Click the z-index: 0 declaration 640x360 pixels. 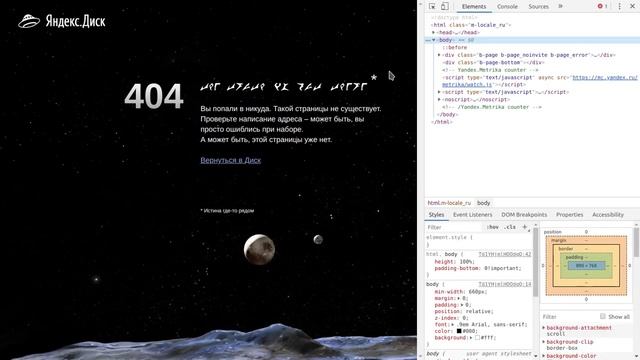pos(451,318)
